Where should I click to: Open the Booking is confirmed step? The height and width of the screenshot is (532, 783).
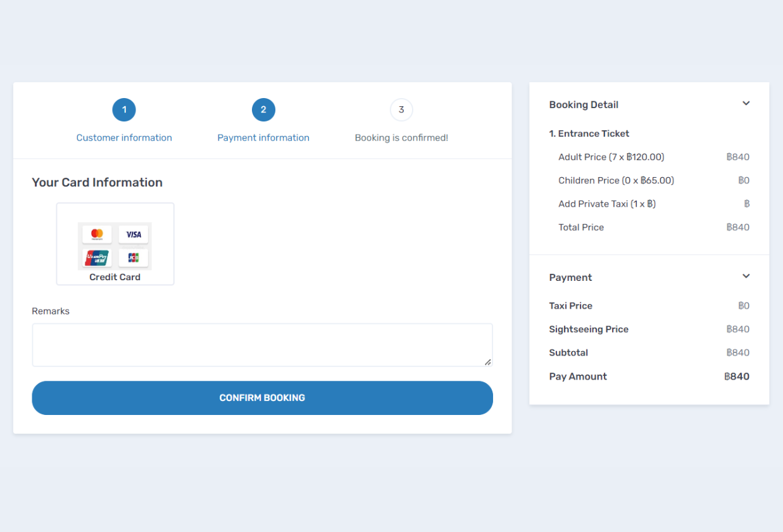401,137
